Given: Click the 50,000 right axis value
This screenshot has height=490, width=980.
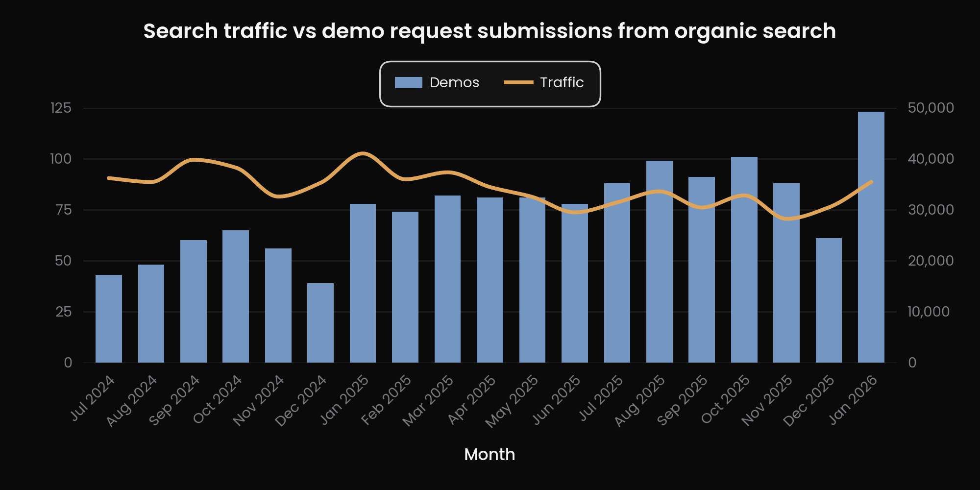Looking at the screenshot, I should [x=931, y=108].
